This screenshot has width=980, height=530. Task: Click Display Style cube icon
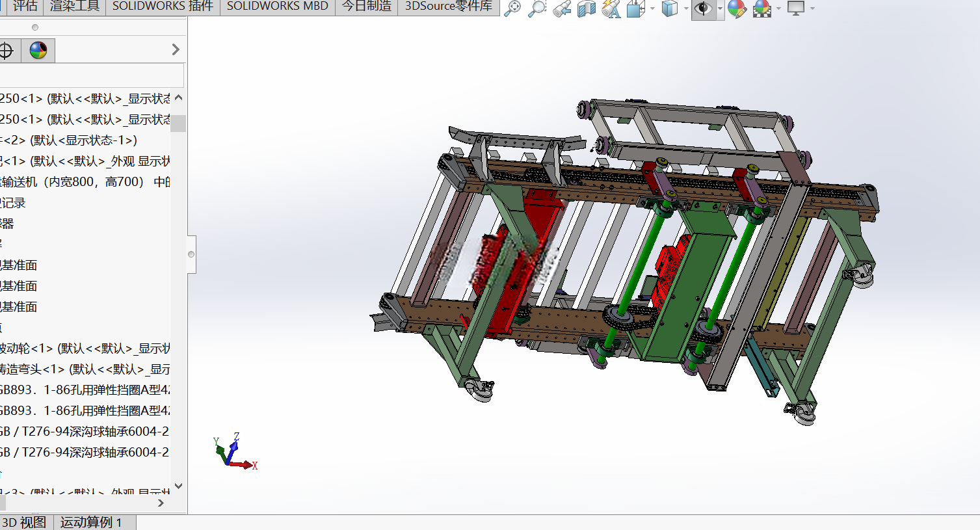(x=669, y=8)
